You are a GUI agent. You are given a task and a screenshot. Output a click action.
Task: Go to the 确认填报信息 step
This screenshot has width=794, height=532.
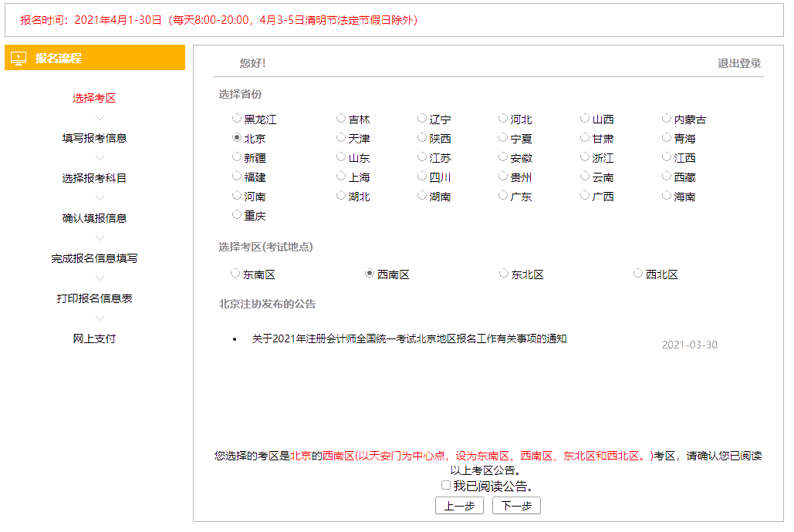[x=94, y=218]
